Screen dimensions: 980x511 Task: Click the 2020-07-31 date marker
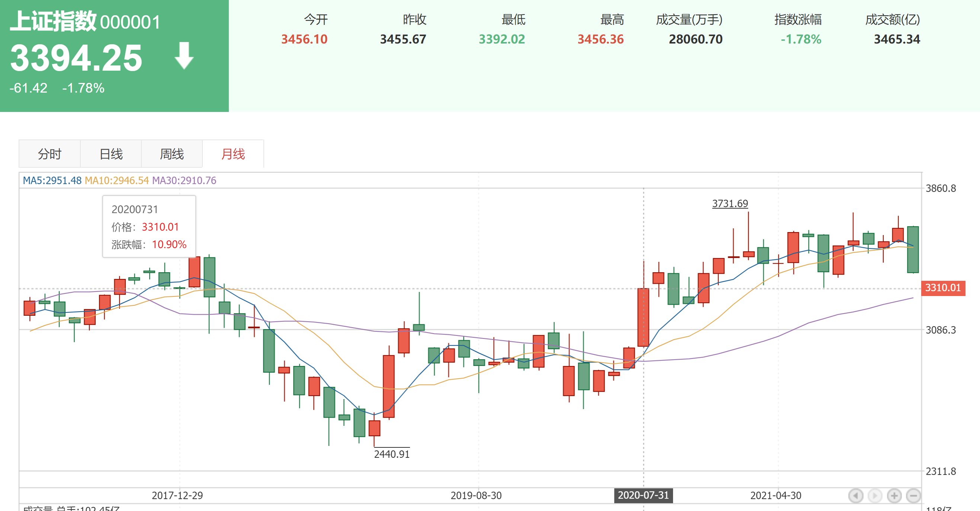pos(643,495)
